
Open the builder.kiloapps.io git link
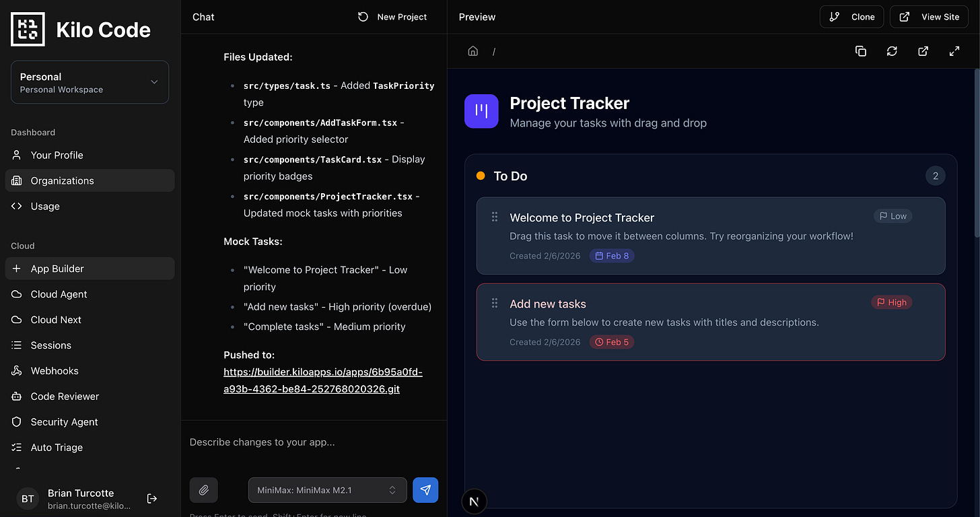(323, 380)
